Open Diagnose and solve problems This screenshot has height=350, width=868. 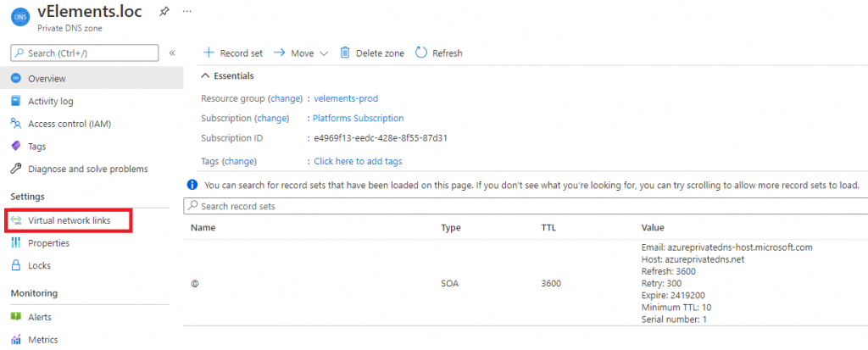pyautogui.click(x=87, y=169)
